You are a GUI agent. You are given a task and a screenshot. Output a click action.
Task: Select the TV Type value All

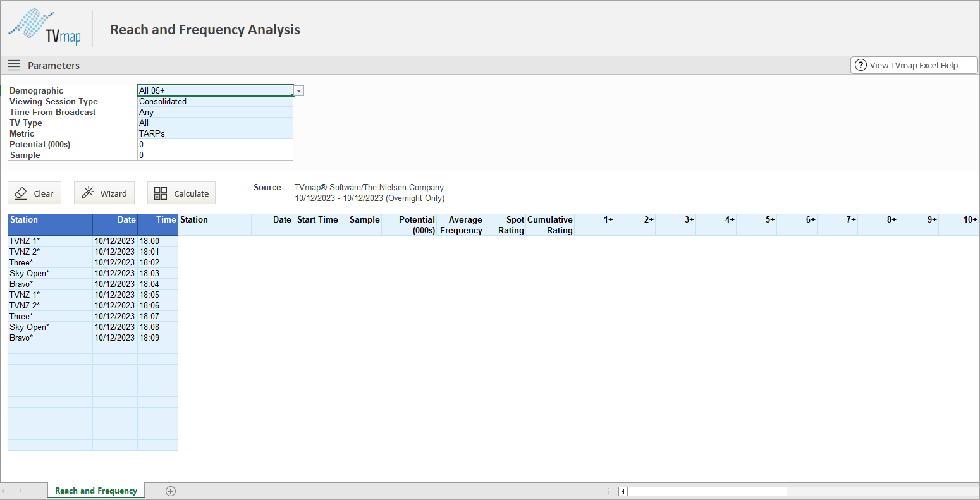215,123
